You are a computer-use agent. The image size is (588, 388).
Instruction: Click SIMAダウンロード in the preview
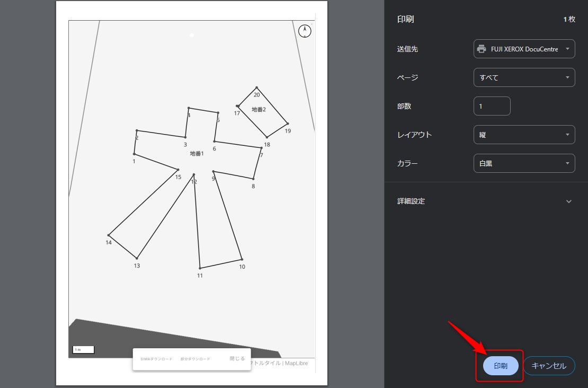tap(156, 359)
